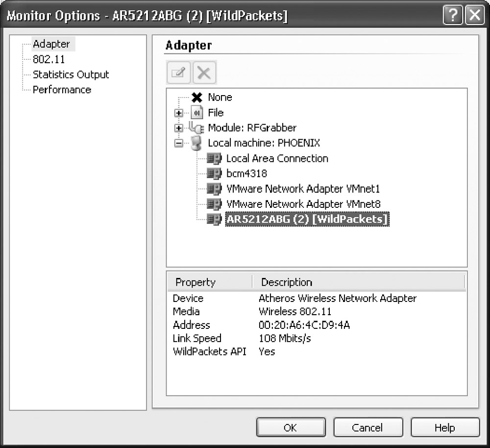490x448 pixels.
Task: Select Local Area Connection adapter
Action: tap(277, 158)
